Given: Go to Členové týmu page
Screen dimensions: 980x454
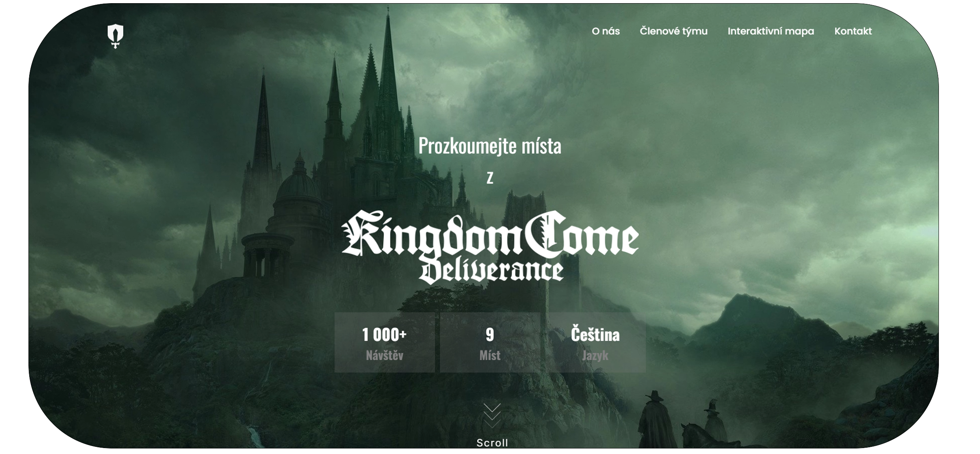Looking at the screenshot, I should [x=673, y=31].
